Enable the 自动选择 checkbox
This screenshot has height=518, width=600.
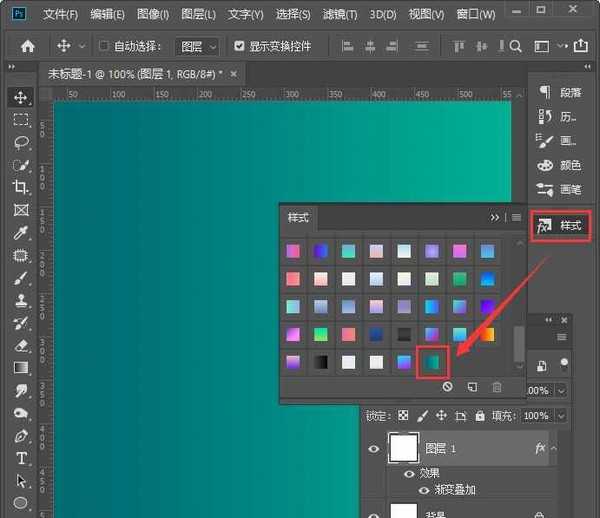coord(105,47)
